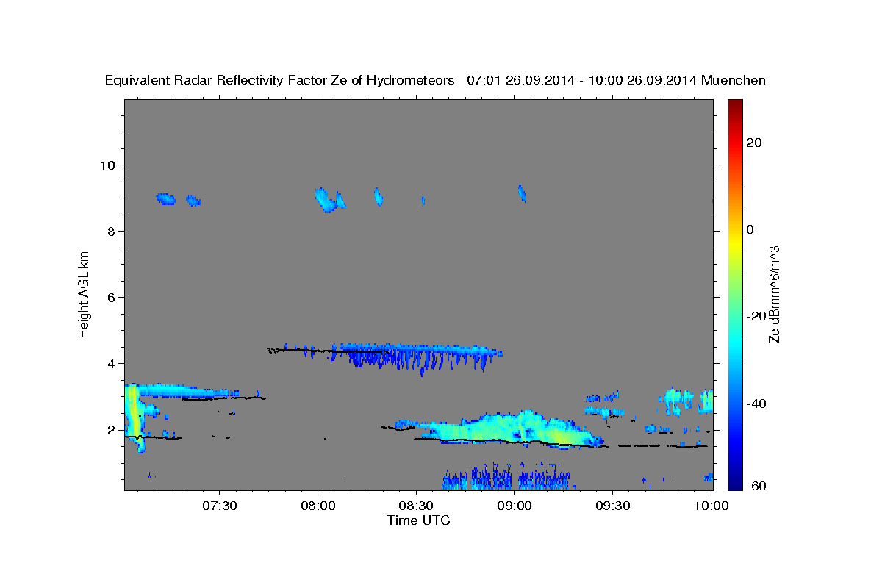882x588 pixels.
Task: Click the '8' height tick label
Action: pos(112,231)
